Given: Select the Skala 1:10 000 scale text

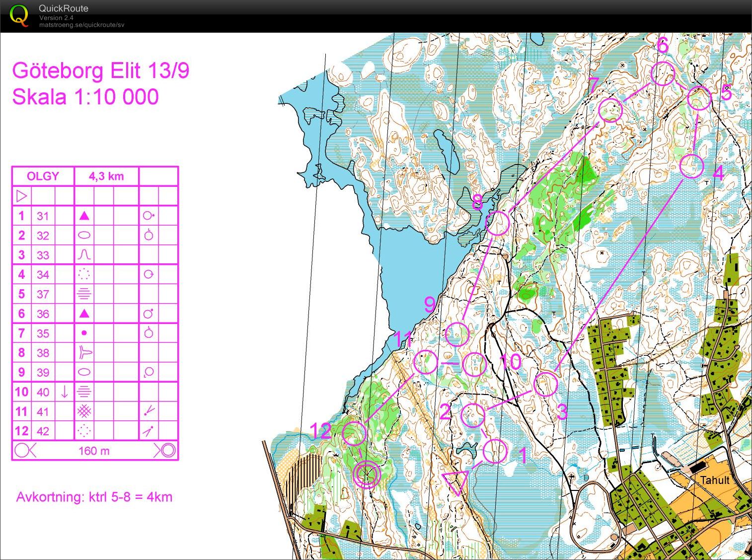Looking at the screenshot, I should tap(85, 96).
